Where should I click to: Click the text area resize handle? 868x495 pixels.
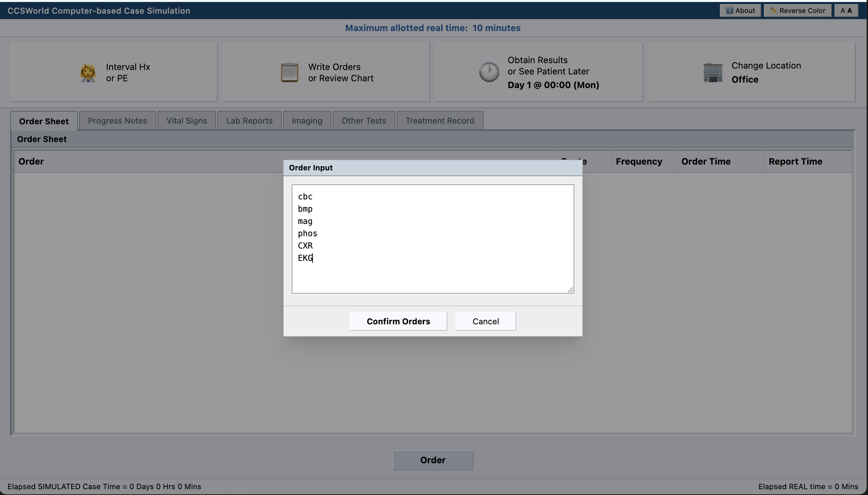[x=570, y=289]
